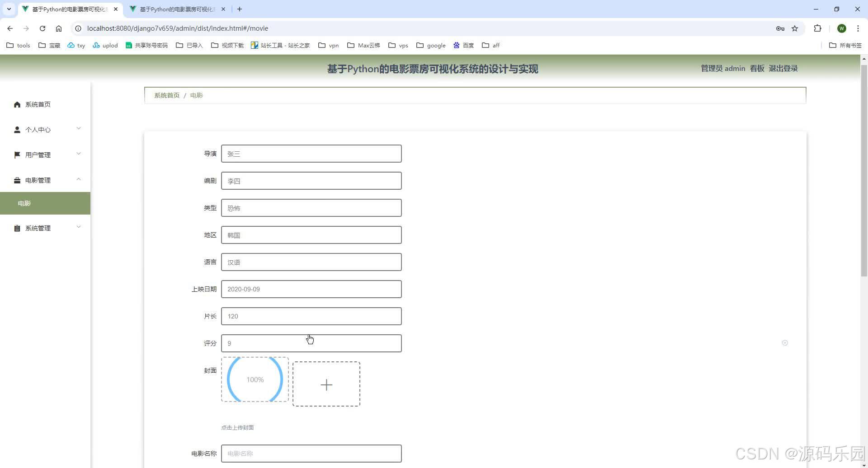Click the browser home icon
This screenshot has width=868, height=468.
59,28
